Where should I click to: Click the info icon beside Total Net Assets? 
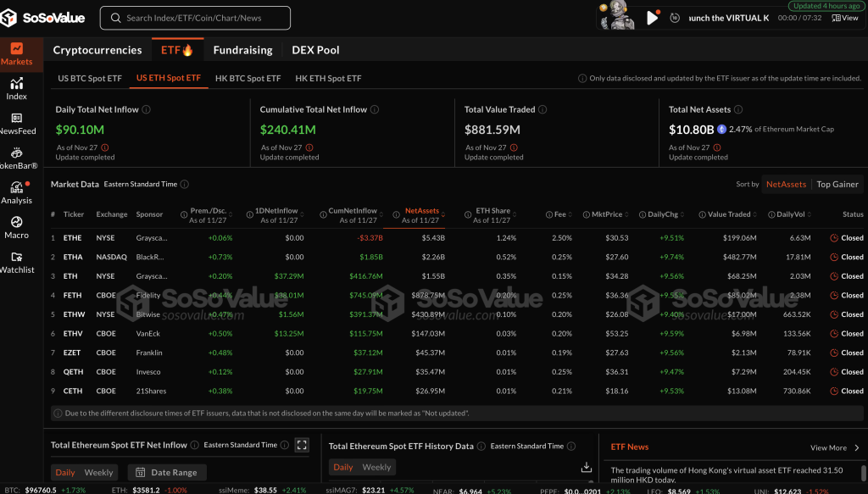coord(738,109)
